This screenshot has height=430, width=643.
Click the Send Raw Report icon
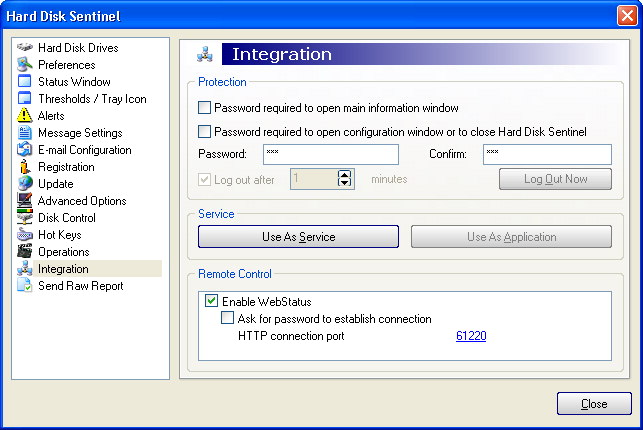[x=25, y=285]
